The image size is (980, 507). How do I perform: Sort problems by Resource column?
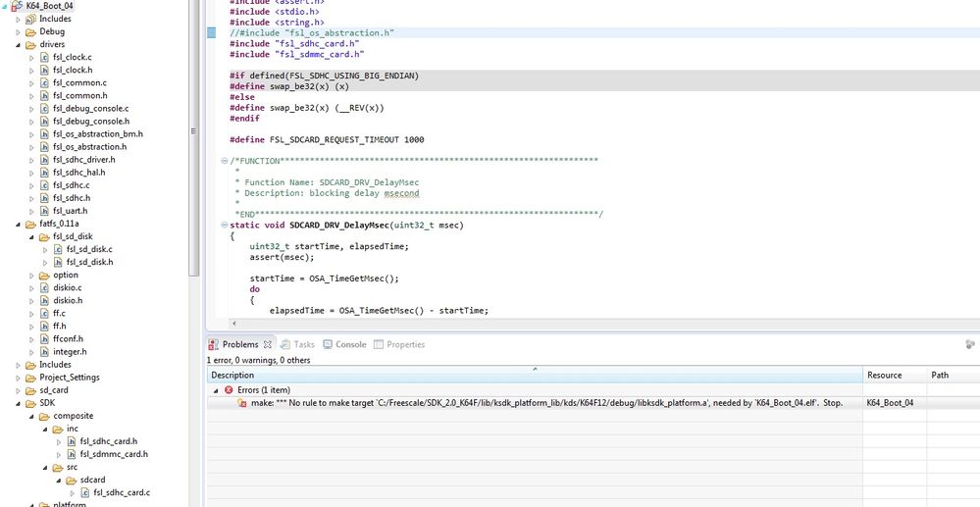pyautogui.click(x=894, y=375)
